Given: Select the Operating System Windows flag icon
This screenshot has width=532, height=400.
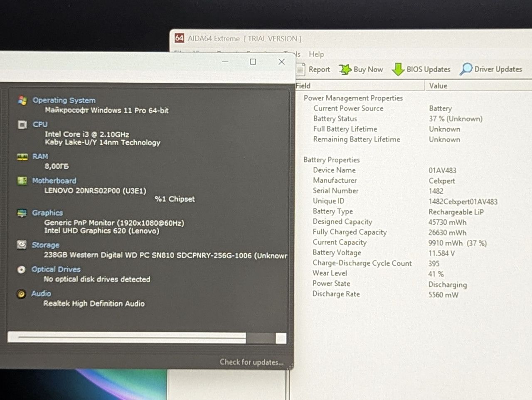Looking at the screenshot, I should tap(22, 101).
